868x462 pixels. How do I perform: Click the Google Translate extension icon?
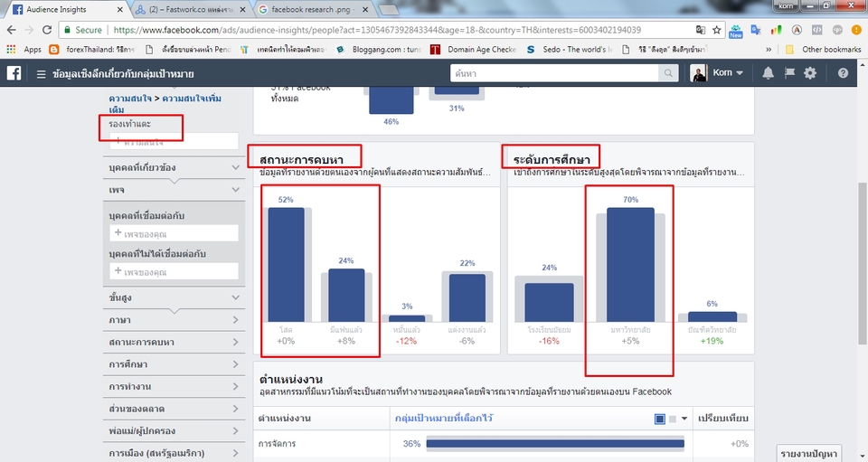(756, 30)
